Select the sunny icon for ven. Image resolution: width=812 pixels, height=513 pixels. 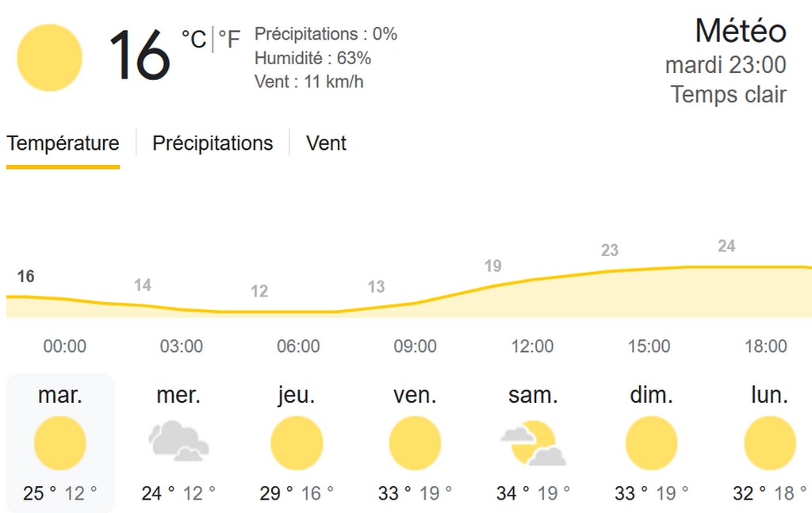415,443
